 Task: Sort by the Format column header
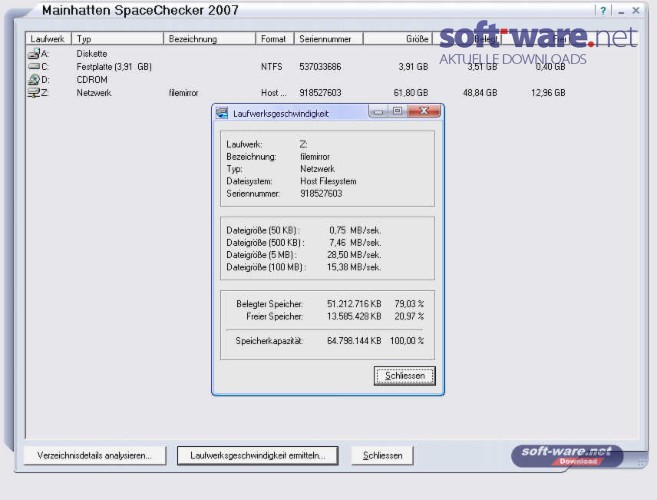pyautogui.click(x=275, y=39)
